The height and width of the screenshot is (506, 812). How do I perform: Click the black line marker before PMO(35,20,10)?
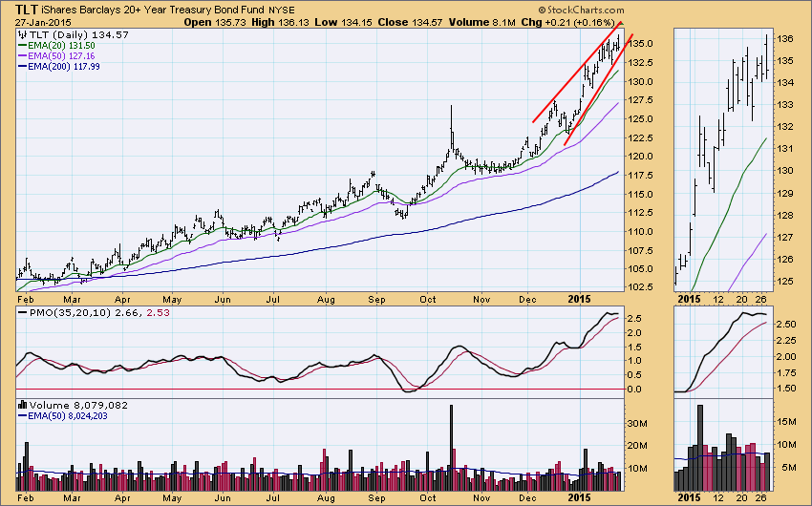pyautogui.click(x=22, y=313)
